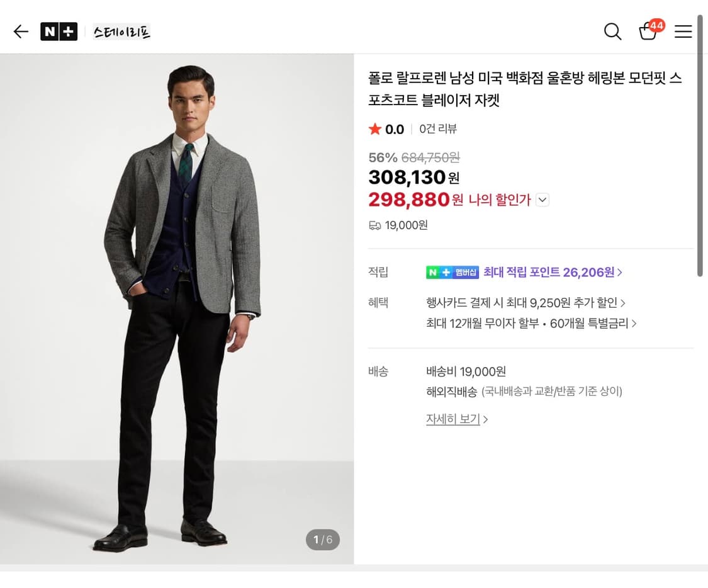The height and width of the screenshot is (588, 708).
Task: Open the 0건 리뷰 section
Action: (438, 129)
